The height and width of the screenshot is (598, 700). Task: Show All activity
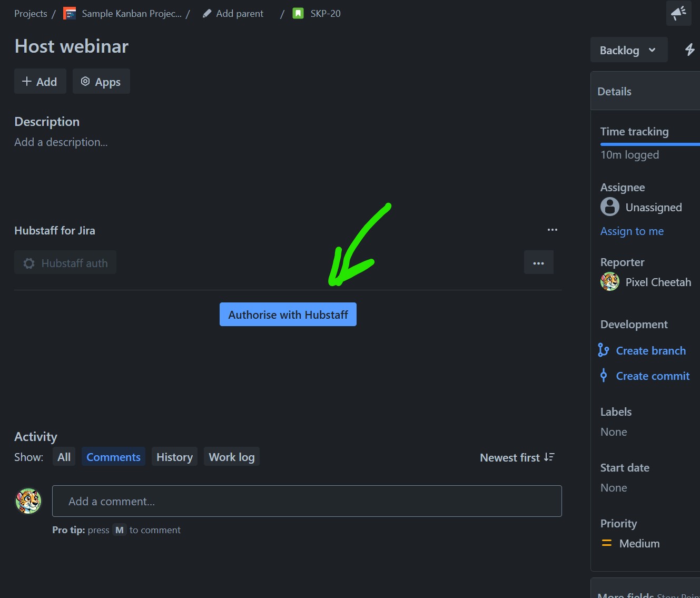(64, 457)
